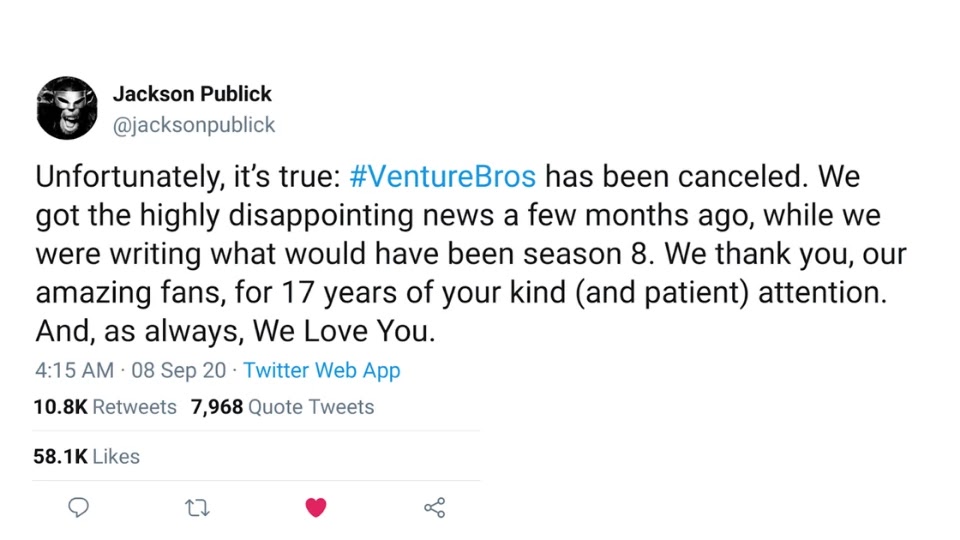This screenshot has height=540, width=960.
Task: Click the Jackson Publick display name
Action: [192, 94]
